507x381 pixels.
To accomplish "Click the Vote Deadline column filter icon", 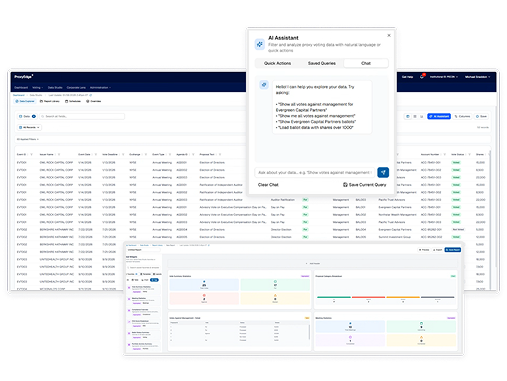I will click(x=123, y=154).
